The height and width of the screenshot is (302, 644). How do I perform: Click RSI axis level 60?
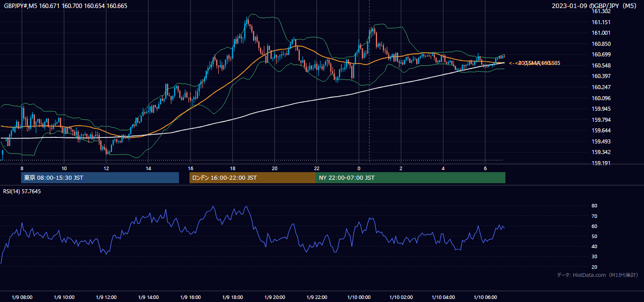(594, 226)
